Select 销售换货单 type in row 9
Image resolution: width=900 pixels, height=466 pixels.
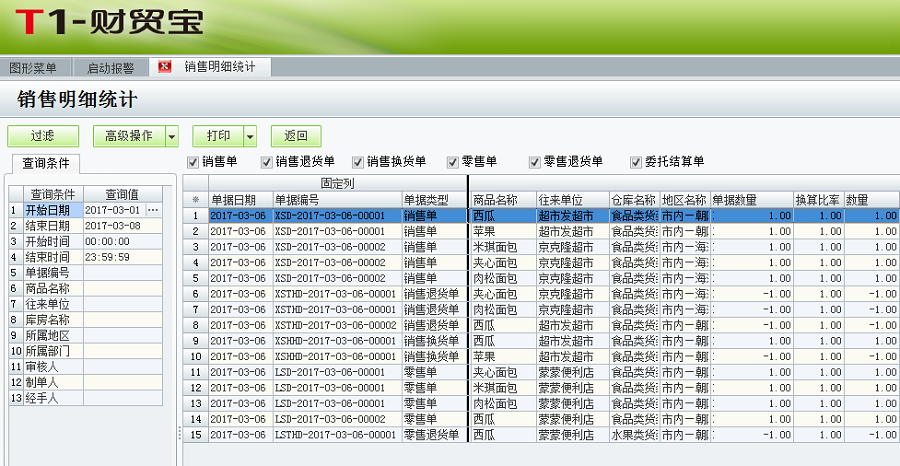pyautogui.click(x=435, y=341)
